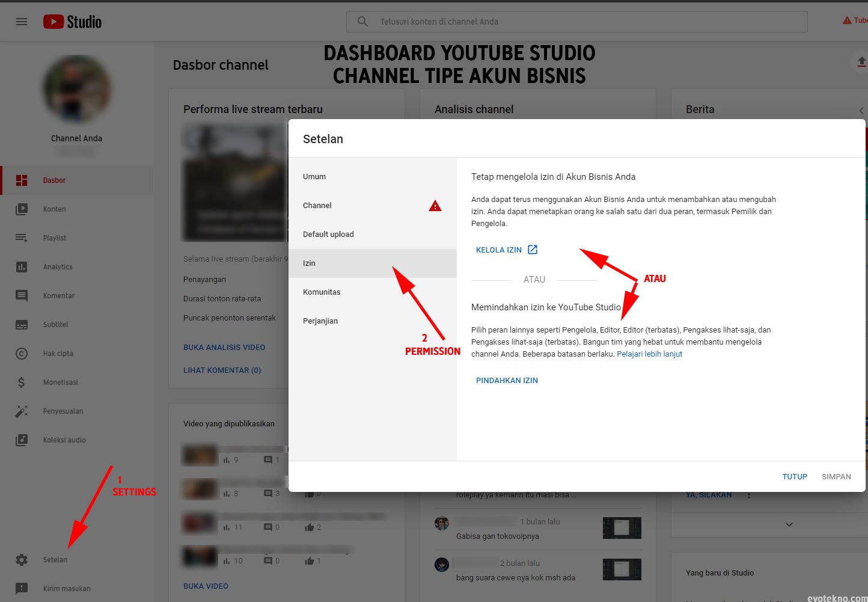
Task: Click the Monetisasi menu label
Action: [61, 382]
